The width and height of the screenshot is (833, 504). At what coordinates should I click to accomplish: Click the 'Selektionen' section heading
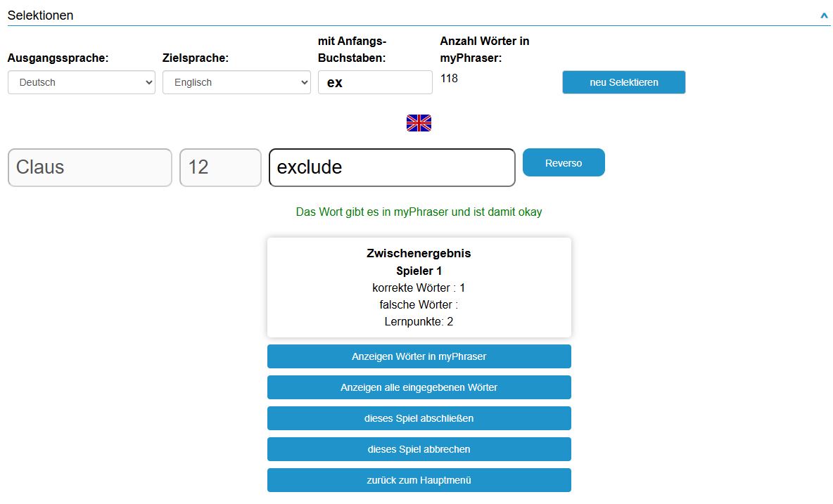point(41,15)
